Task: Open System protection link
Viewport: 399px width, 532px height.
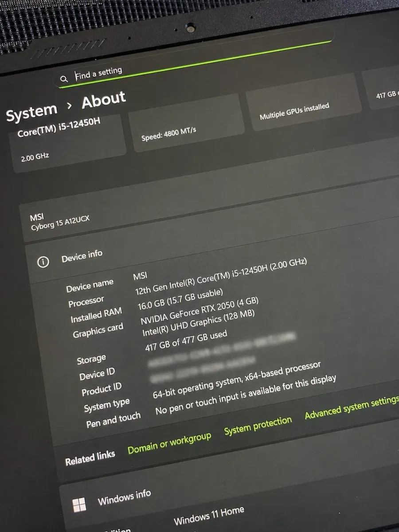Action: coord(258,426)
